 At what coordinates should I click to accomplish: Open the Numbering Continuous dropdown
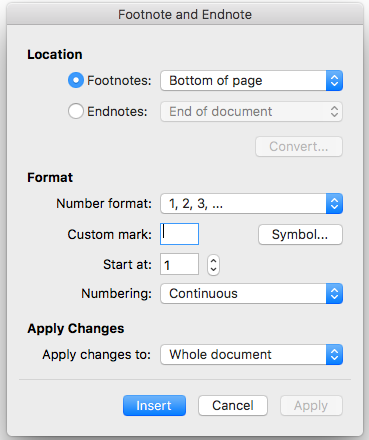pyautogui.click(x=251, y=294)
